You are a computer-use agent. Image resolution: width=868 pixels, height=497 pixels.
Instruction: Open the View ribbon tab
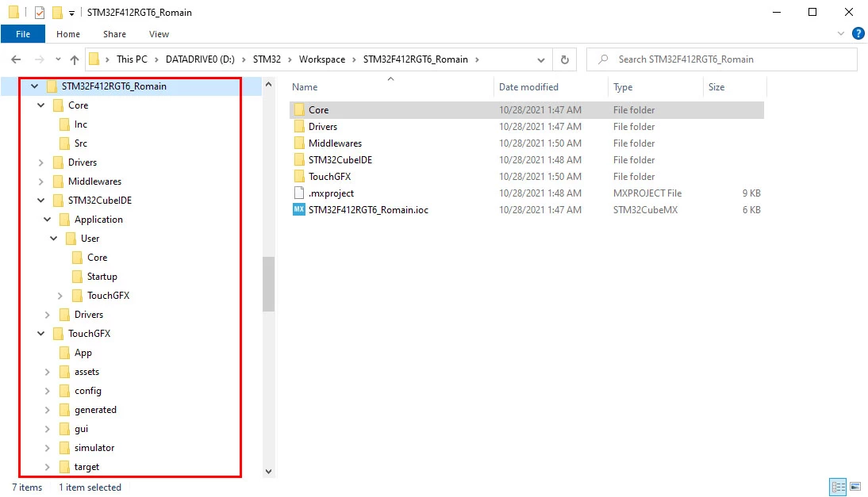point(159,34)
